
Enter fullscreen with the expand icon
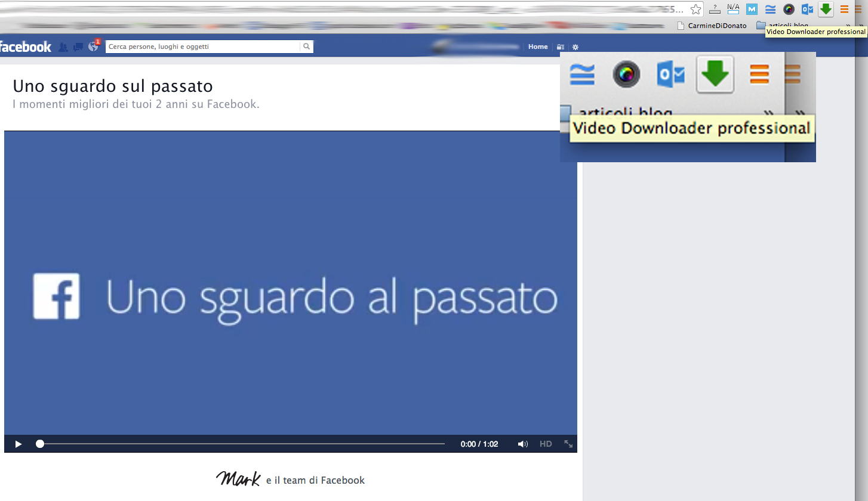[568, 444]
